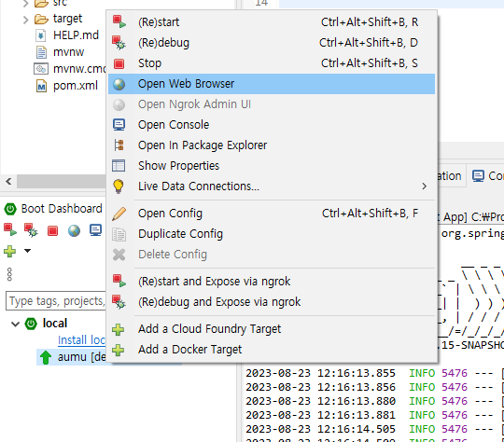Select Add a Docker Target
This screenshot has height=442, width=504.
(272, 350)
